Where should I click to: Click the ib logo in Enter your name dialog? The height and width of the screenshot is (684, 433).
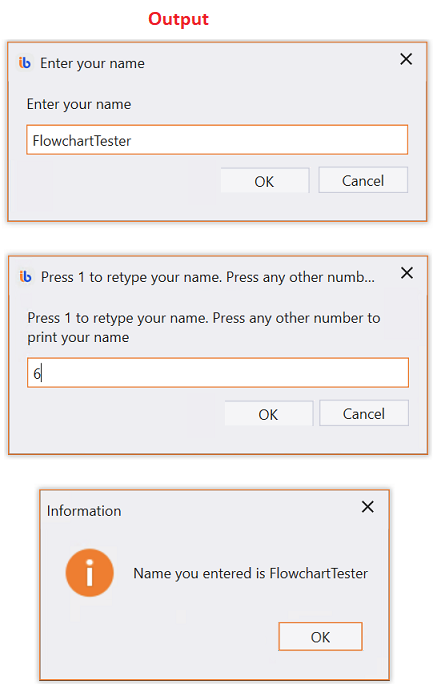tap(25, 63)
